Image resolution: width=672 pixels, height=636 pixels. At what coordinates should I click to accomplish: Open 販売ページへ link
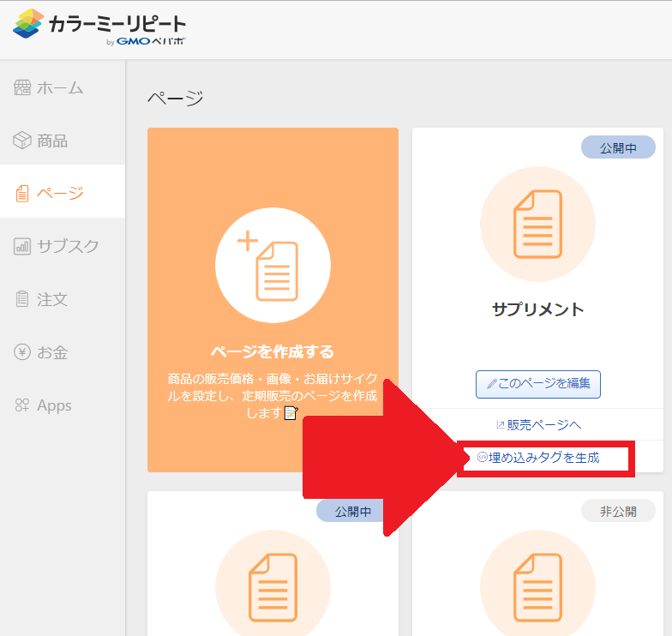tap(538, 425)
